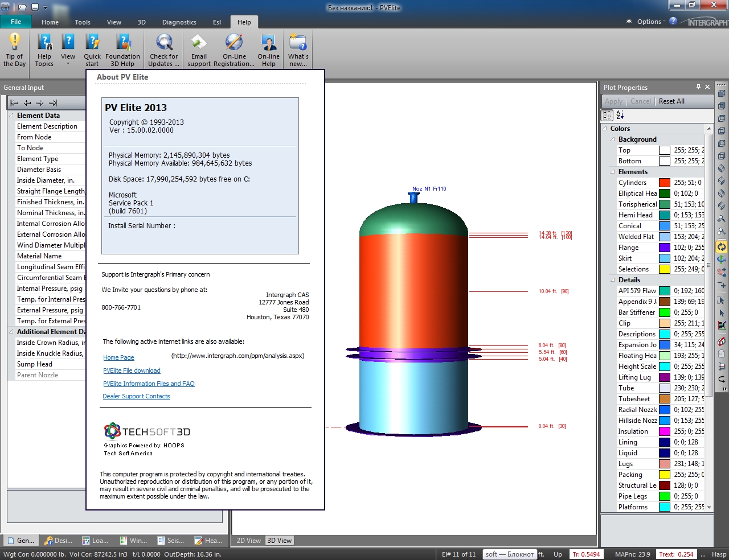The image size is (729, 560).
Task: Pick the Selections yellow color swatch
Action: click(665, 269)
